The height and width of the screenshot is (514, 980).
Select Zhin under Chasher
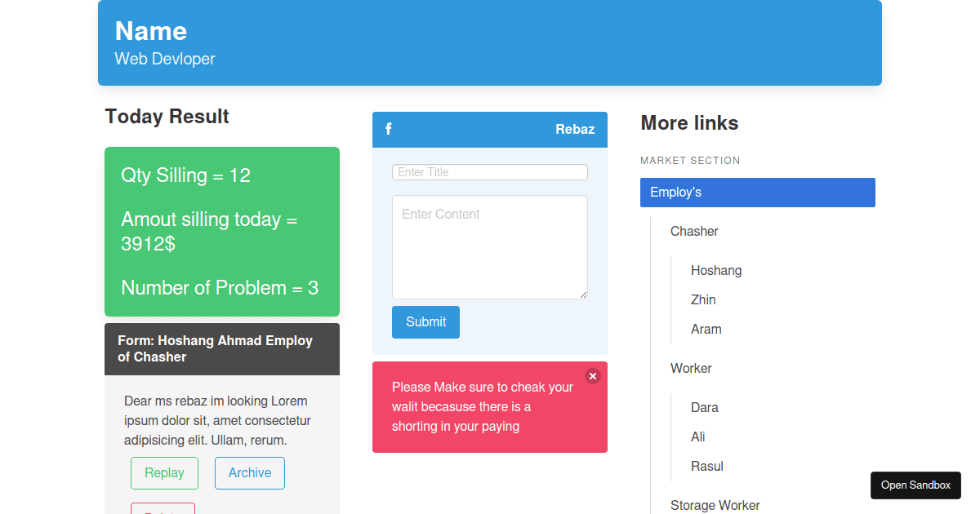click(x=703, y=299)
